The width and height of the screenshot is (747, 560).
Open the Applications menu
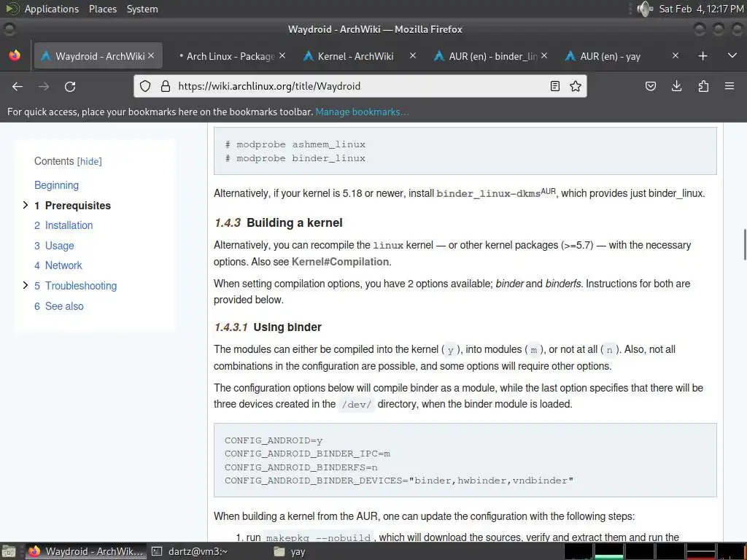point(52,9)
